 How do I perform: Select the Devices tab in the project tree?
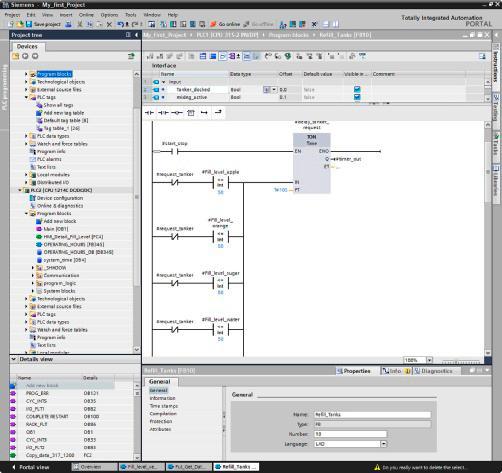point(27,46)
